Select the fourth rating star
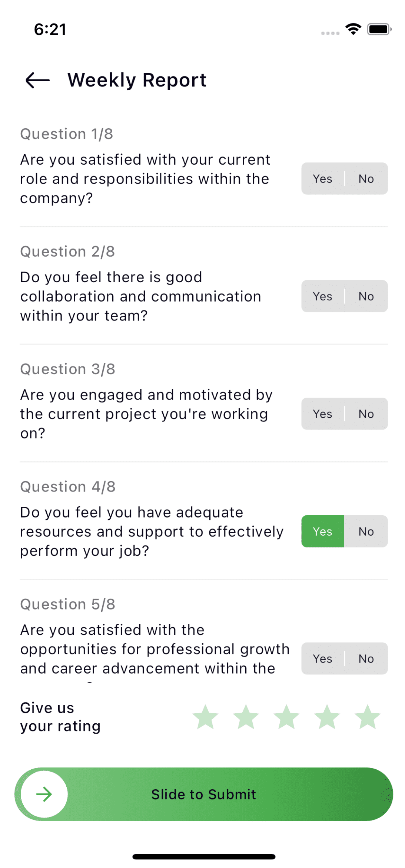Image resolution: width=405 pixels, height=868 pixels. pyautogui.click(x=327, y=717)
